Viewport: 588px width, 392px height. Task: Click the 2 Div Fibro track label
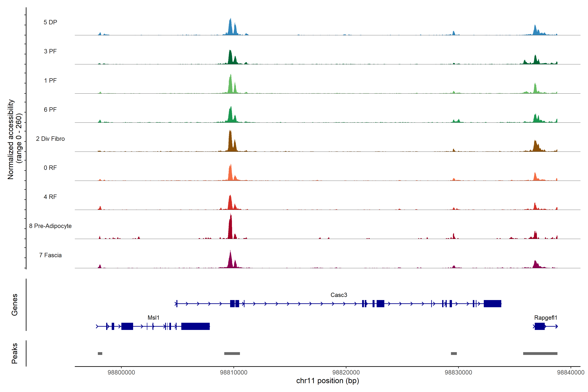point(50,139)
